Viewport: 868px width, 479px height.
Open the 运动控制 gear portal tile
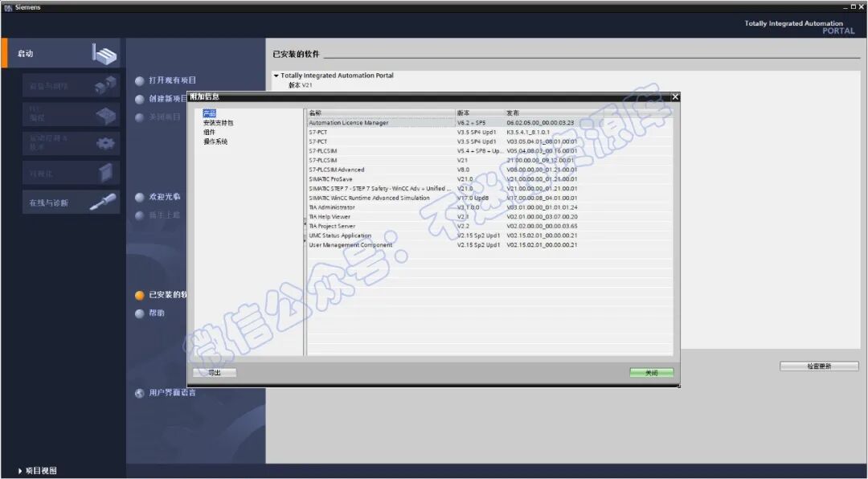pyautogui.click(x=72, y=143)
